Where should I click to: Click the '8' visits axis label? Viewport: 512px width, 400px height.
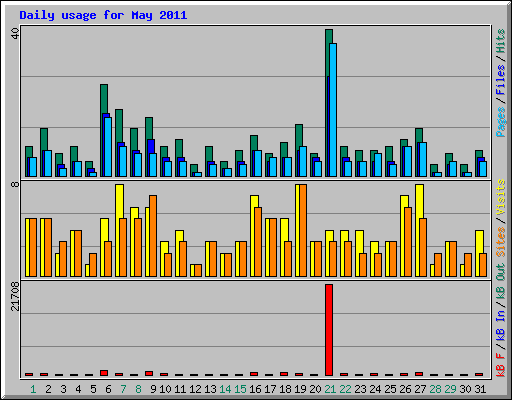coord(15,184)
